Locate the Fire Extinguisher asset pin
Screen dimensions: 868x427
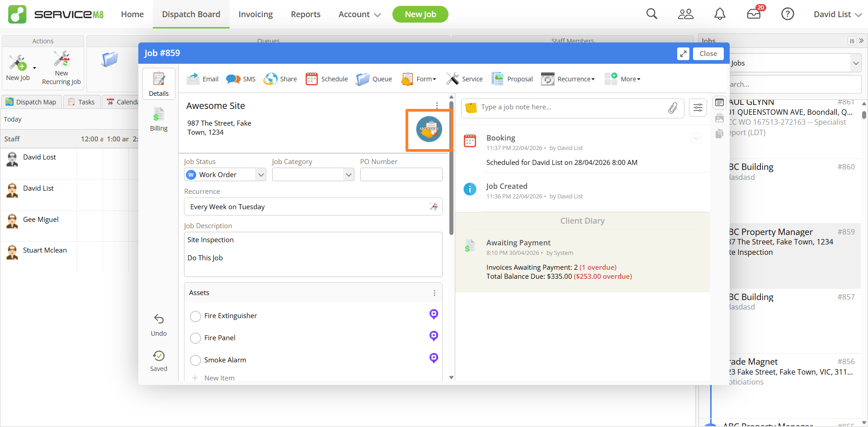(x=434, y=314)
